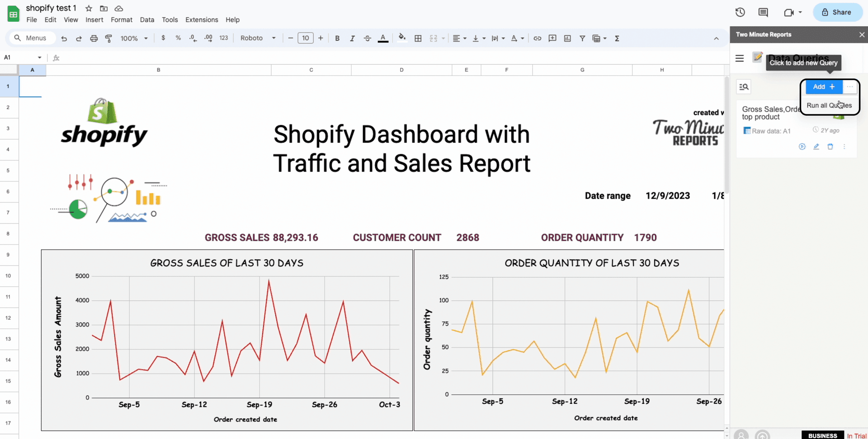Expand the name box dropdown arrow
868x439 pixels.
pos(39,57)
